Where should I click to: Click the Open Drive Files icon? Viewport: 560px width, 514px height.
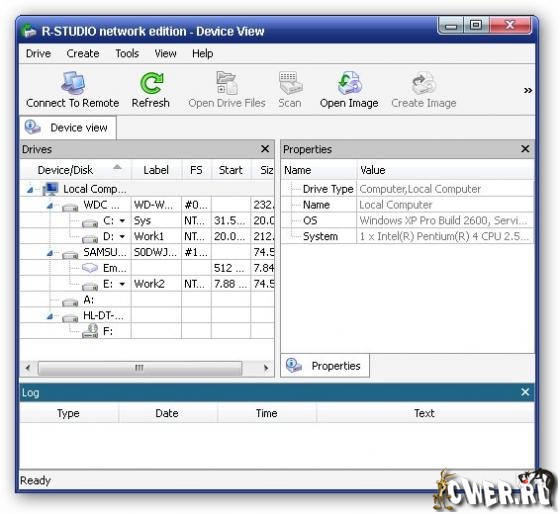click(227, 83)
